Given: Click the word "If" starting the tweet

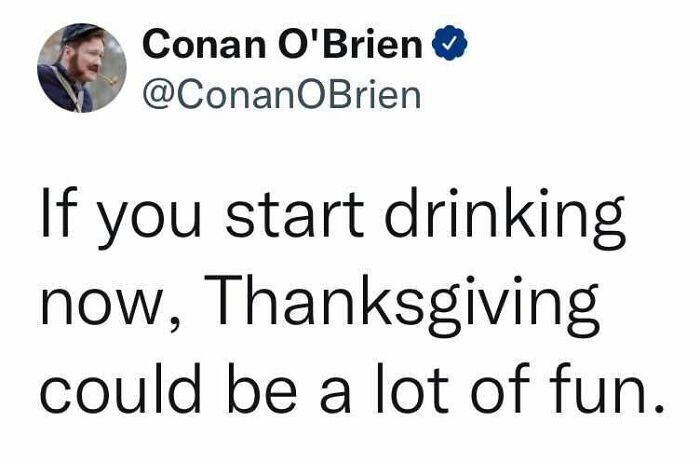Looking at the screenshot, I should (57, 219).
